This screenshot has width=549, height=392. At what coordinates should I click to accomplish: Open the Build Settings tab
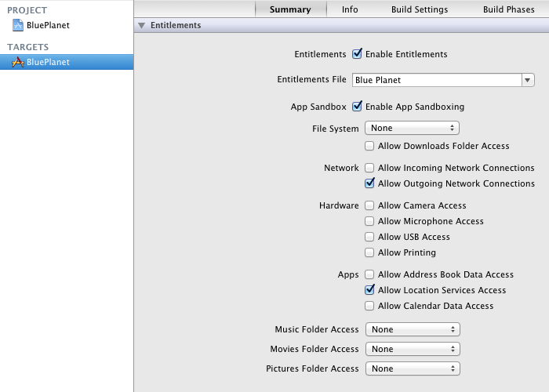click(x=420, y=9)
